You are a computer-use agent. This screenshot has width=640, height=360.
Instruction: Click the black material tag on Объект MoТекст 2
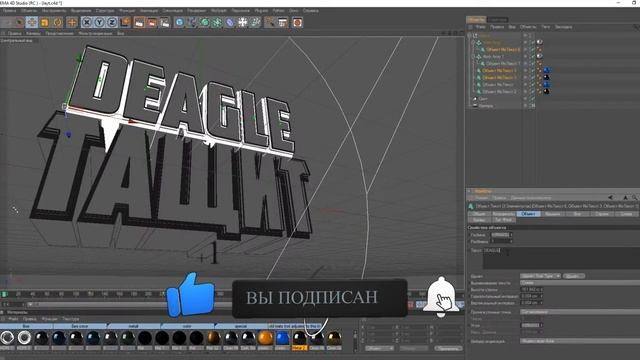coord(546,91)
